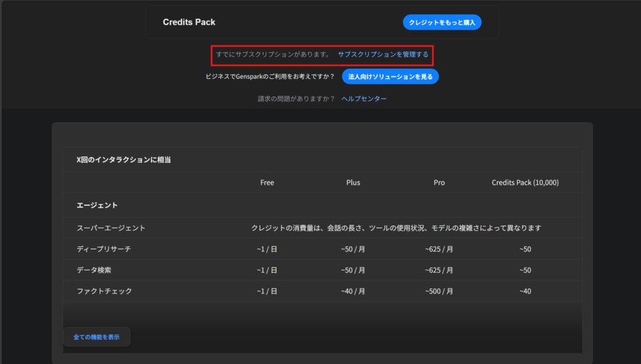The width and height of the screenshot is (641, 364).
Task: Click the ファクトチェック row label
Action: [x=104, y=291]
